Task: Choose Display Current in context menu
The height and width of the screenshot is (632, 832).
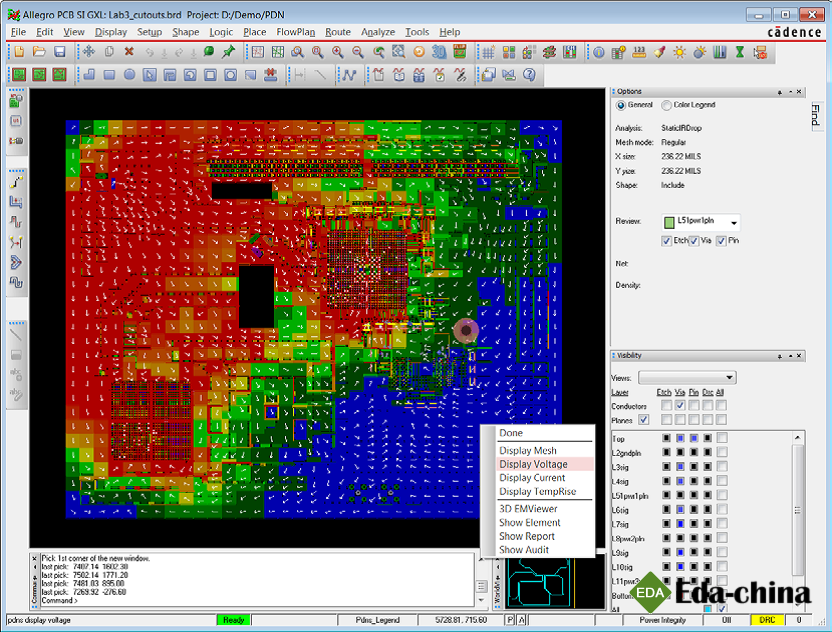Action: pyautogui.click(x=532, y=478)
